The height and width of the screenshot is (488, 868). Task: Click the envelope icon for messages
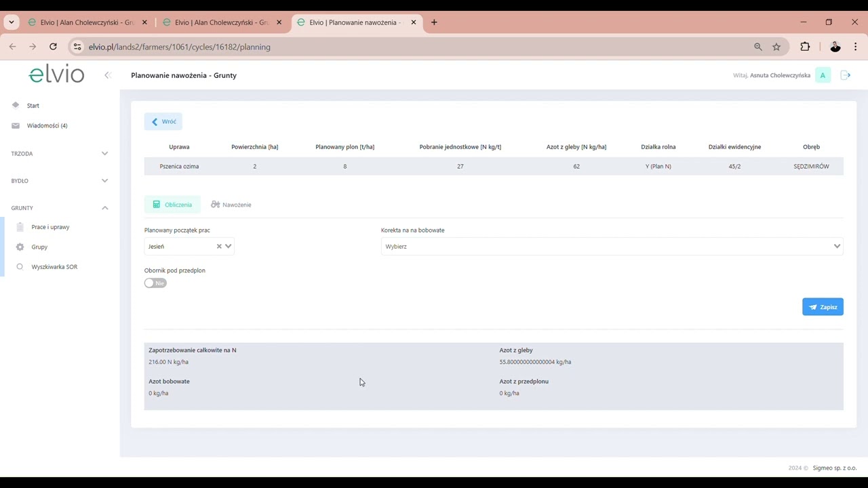coord(16,125)
